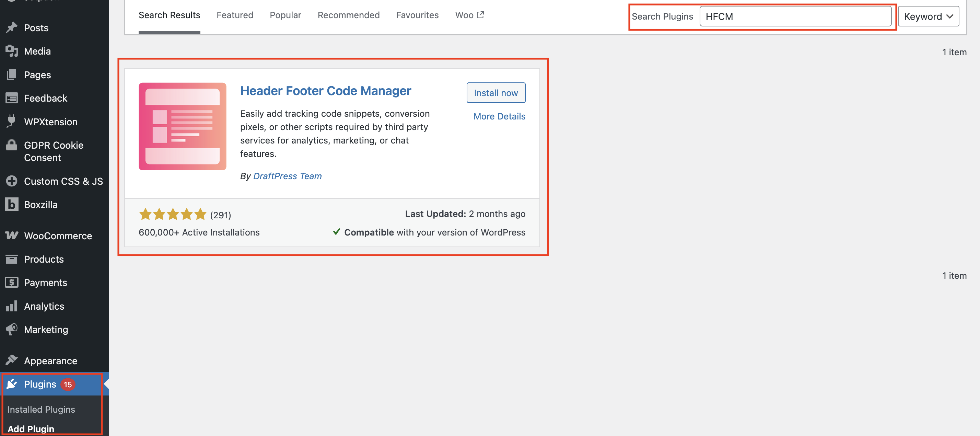980x436 pixels.
Task: Click the Analytics bar chart icon
Action: pyautogui.click(x=11, y=306)
